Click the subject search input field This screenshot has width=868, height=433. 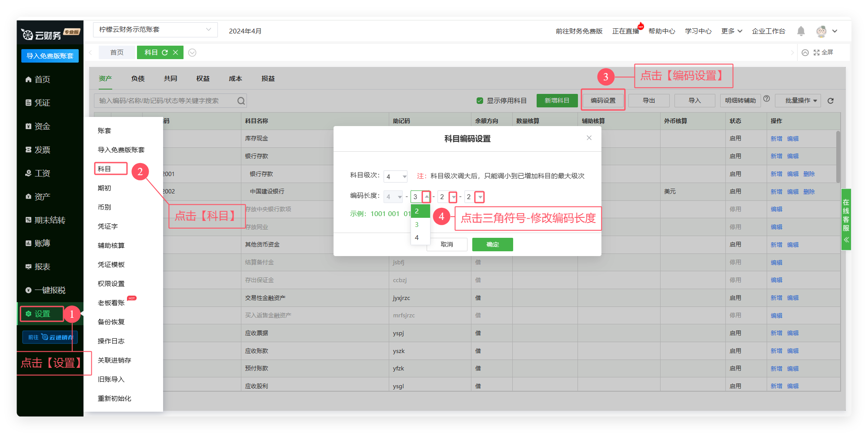[x=165, y=101]
